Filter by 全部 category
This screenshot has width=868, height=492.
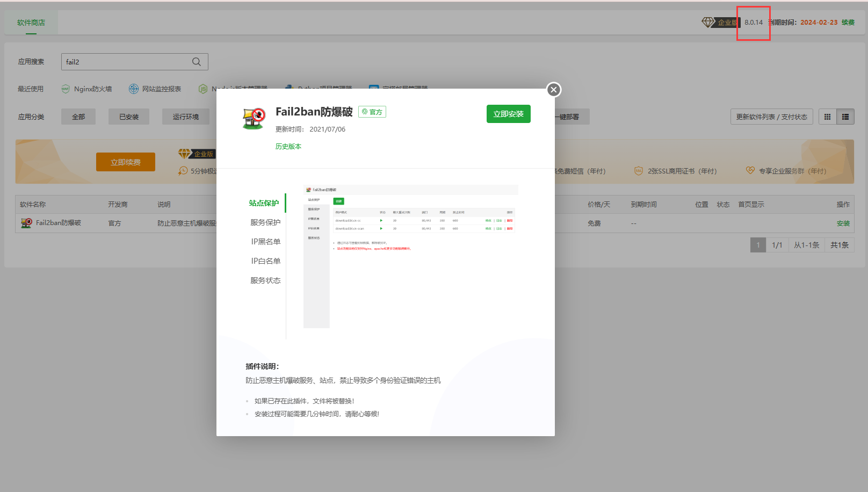78,117
